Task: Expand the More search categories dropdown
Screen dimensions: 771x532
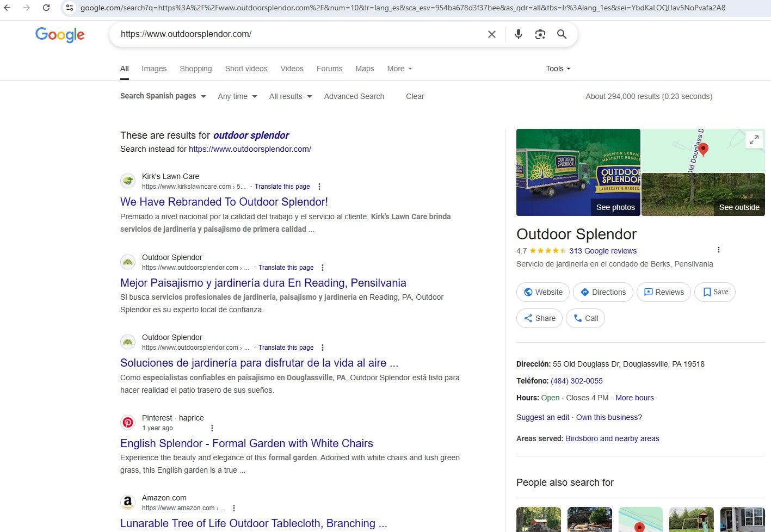Action: pos(399,69)
